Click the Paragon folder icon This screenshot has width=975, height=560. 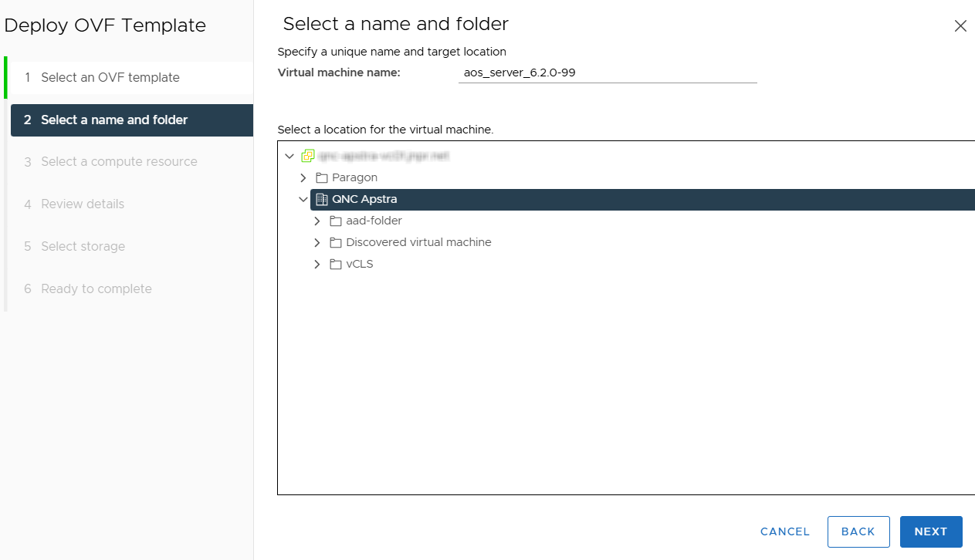click(322, 177)
